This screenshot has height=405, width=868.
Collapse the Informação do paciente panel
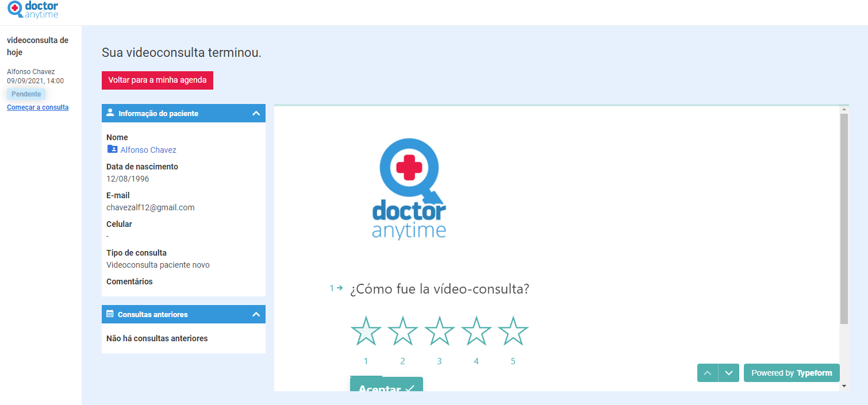256,113
